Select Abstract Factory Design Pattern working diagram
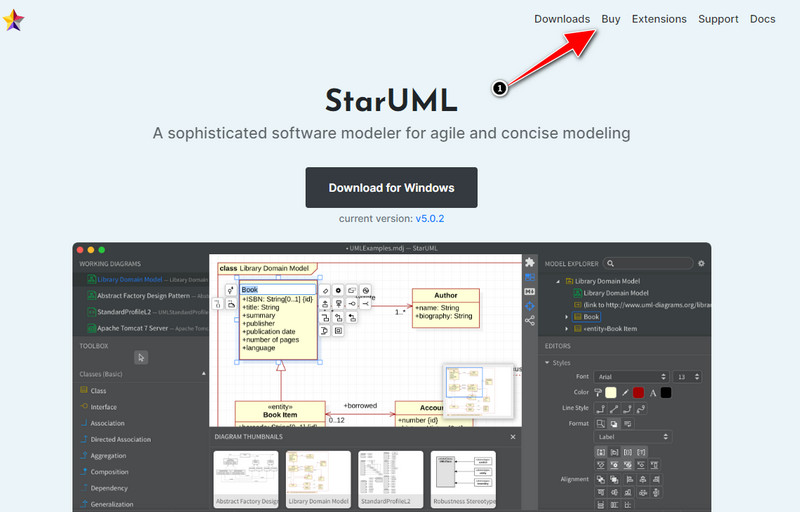Image resolution: width=800 pixels, height=512 pixels. coord(140,296)
